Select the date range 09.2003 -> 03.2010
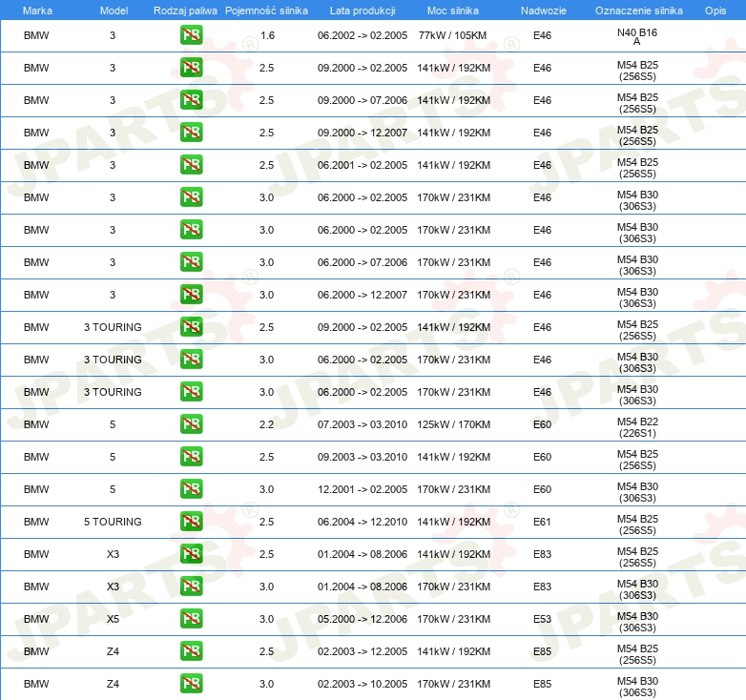This screenshot has height=700, width=746. pyautogui.click(x=363, y=457)
